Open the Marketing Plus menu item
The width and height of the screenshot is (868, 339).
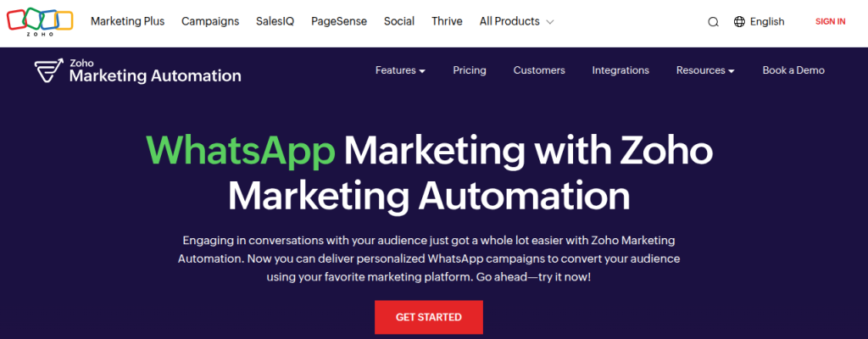[127, 21]
